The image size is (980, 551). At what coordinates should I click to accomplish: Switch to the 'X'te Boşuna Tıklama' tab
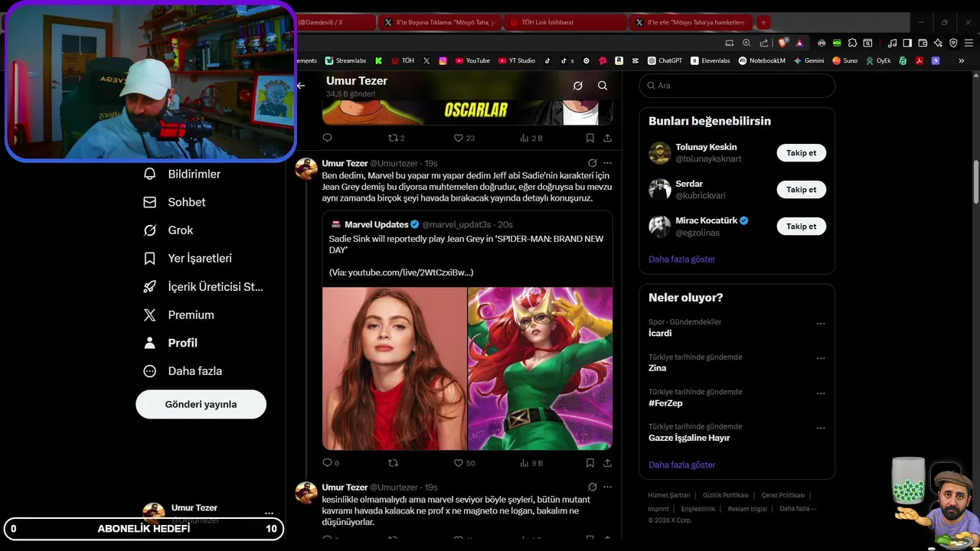coord(440,22)
